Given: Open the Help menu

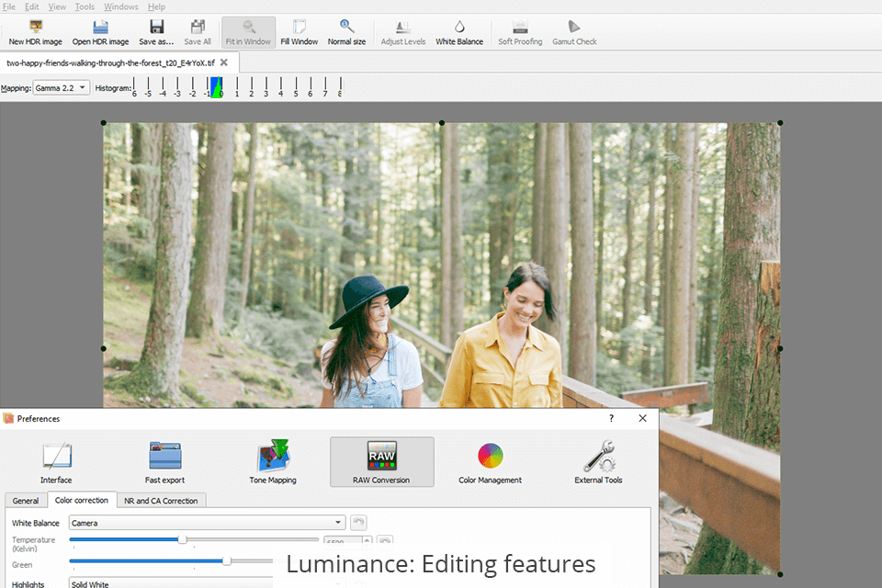Looking at the screenshot, I should 156,6.
